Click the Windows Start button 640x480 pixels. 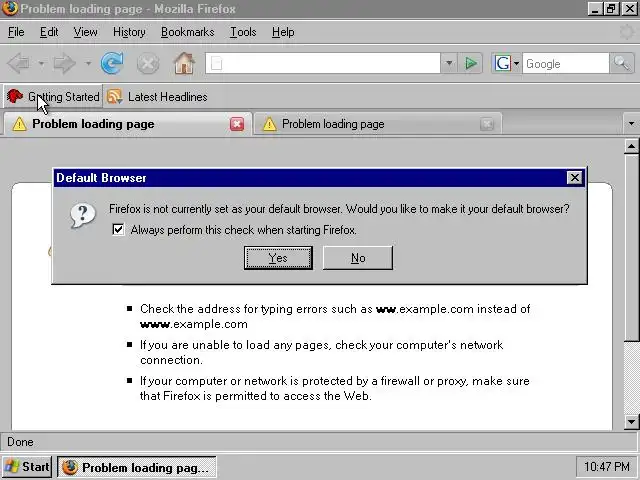point(27,467)
